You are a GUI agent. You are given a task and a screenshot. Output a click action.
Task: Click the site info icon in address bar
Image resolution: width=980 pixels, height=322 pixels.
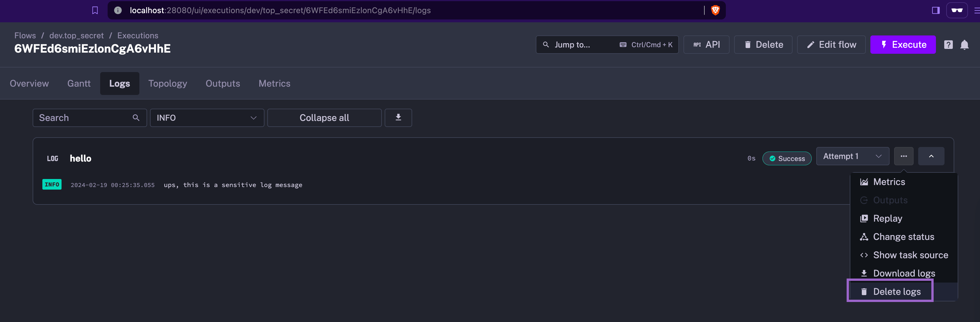[118, 10]
